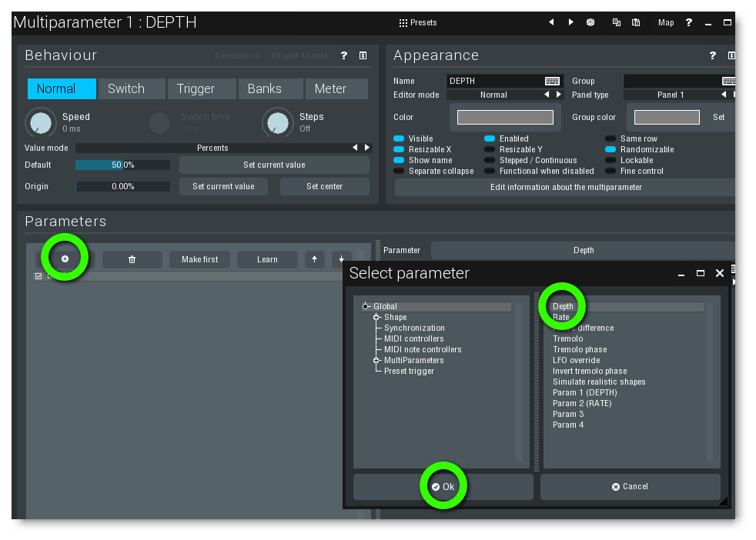Toggle the checkbox in parameter list row

click(38, 276)
